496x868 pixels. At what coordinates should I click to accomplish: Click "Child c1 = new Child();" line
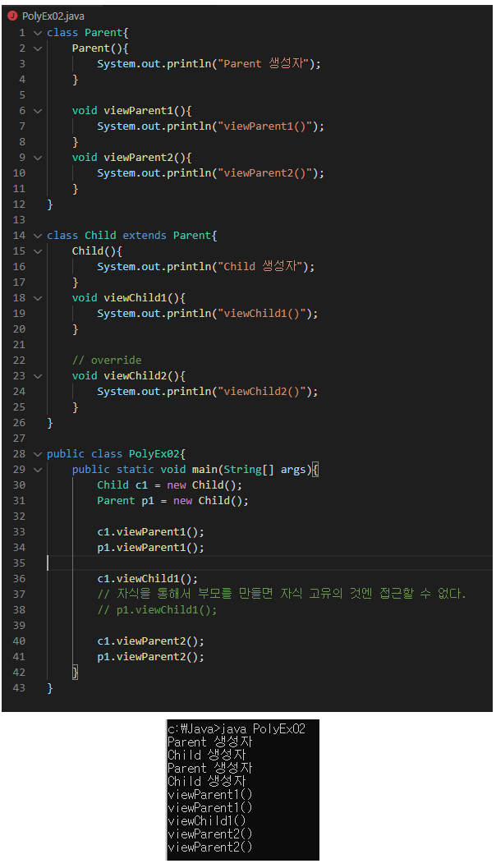click(169, 485)
